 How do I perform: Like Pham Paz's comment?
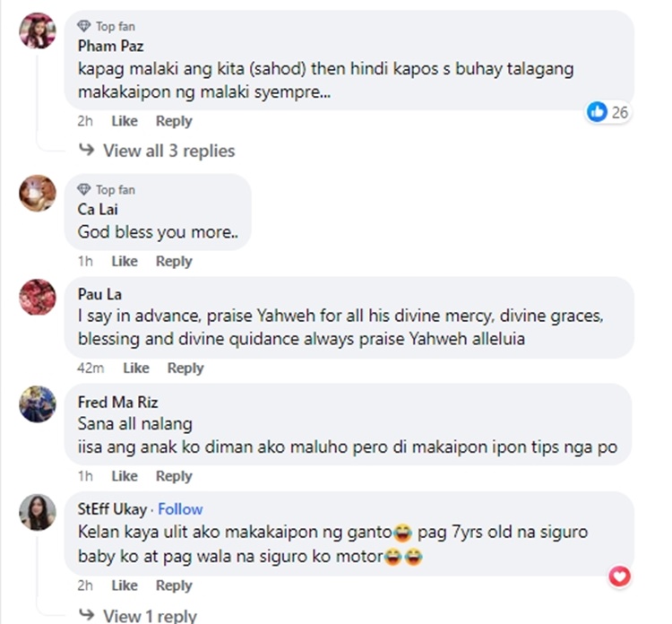tap(125, 121)
